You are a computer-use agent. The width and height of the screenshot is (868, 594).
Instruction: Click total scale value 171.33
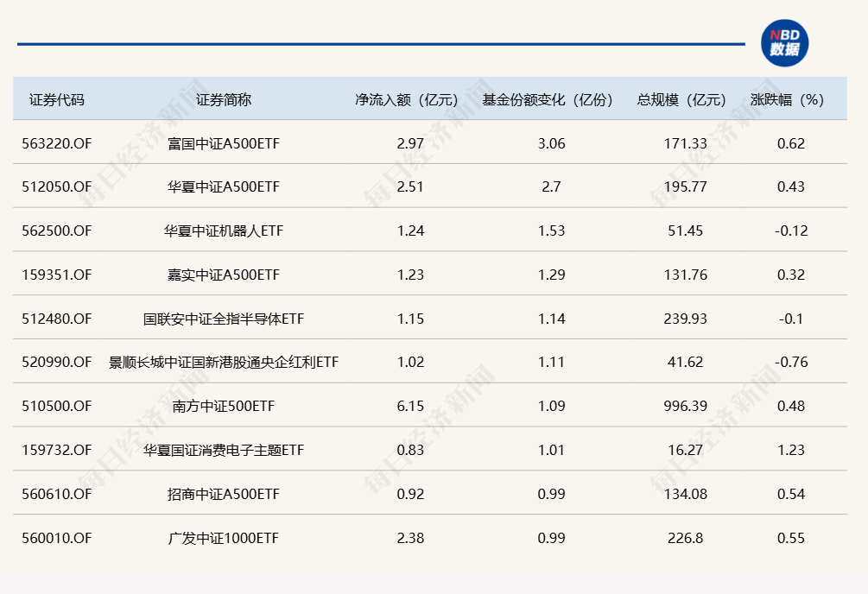[685, 143]
